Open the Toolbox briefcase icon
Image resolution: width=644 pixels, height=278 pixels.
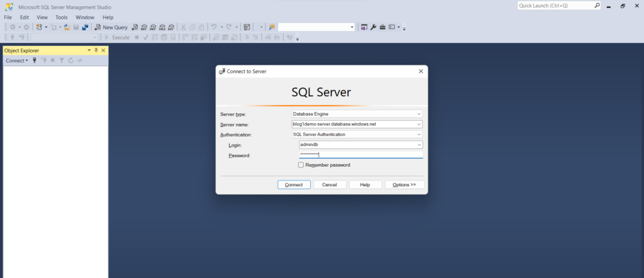click(x=382, y=28)
